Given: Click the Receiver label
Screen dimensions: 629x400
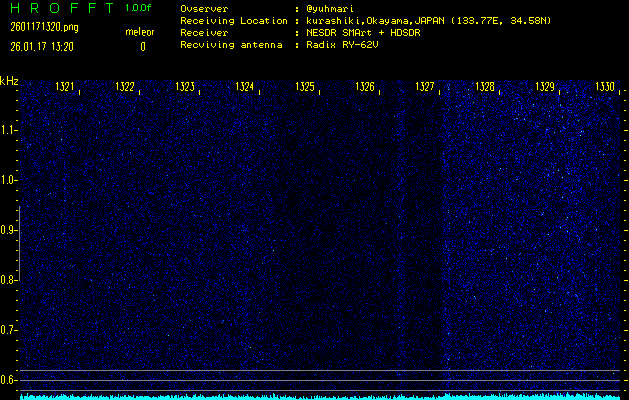Looking at the screenshot, I should (x=204, y=32).
